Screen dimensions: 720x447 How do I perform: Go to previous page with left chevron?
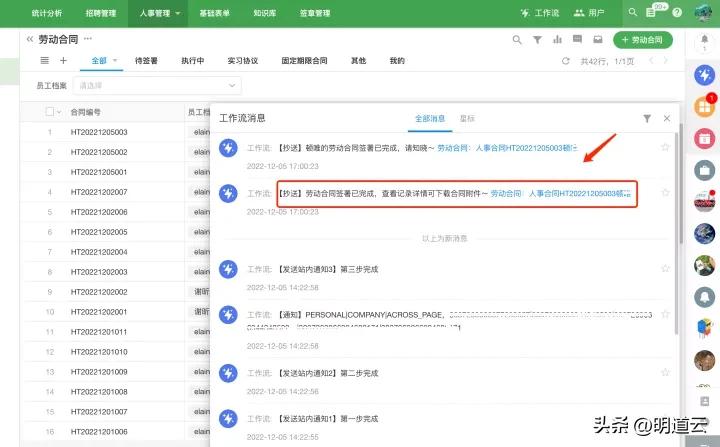coord(651,61)
